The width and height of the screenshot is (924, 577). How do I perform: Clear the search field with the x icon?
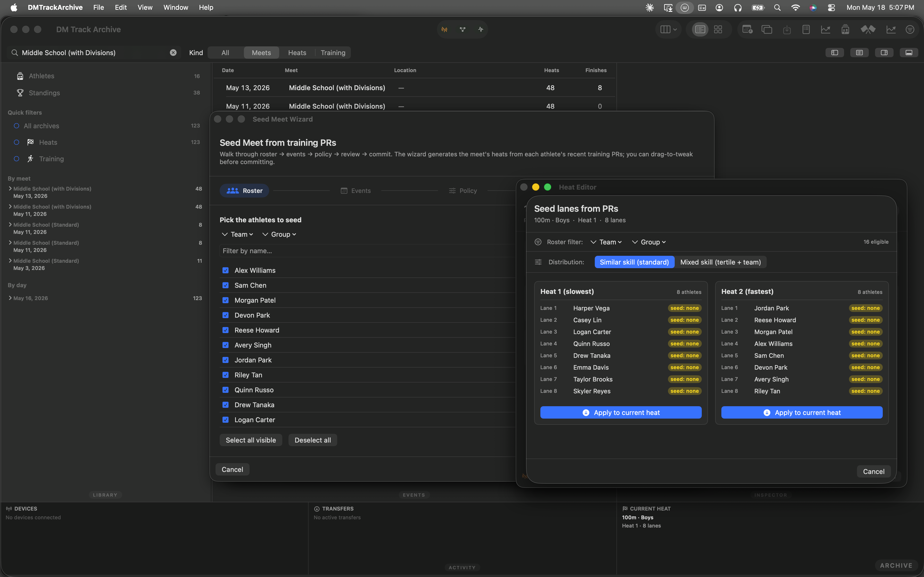(x=173, y=53)
